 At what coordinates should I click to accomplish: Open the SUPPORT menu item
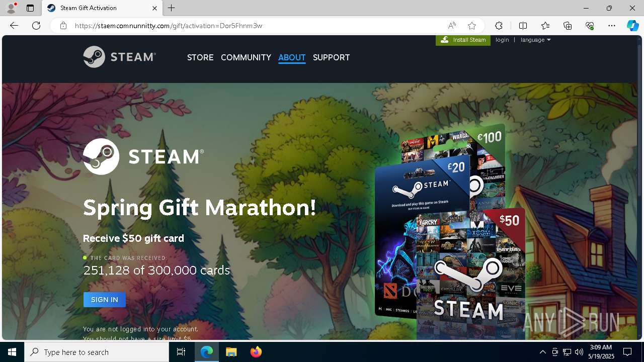[x=331, y=57]
